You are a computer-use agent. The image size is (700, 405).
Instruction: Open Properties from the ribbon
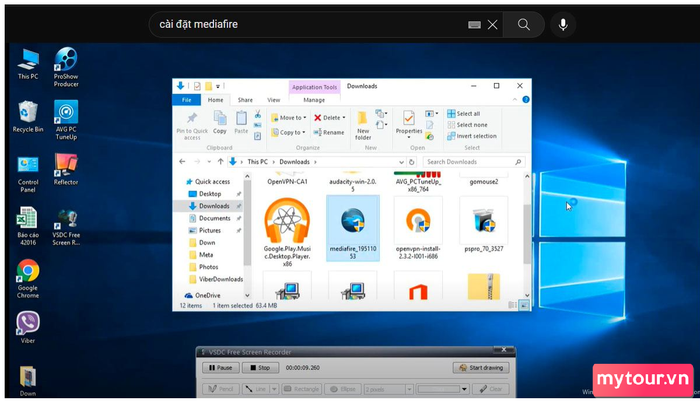(x=408, y=125)
